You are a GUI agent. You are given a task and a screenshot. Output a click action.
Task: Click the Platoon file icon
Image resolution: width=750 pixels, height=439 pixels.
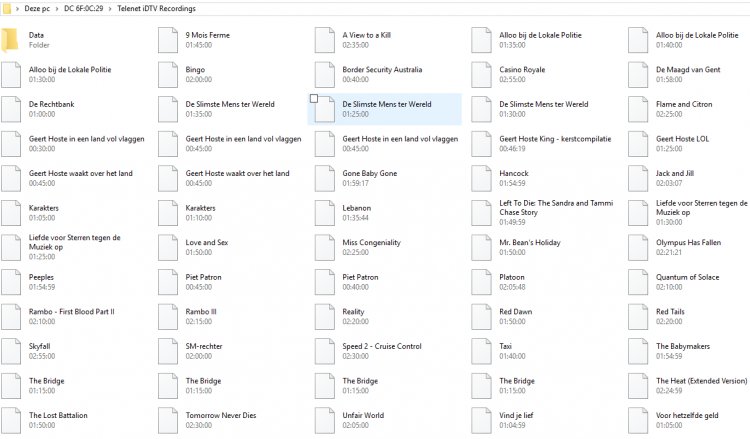click(x=481, y=282)
